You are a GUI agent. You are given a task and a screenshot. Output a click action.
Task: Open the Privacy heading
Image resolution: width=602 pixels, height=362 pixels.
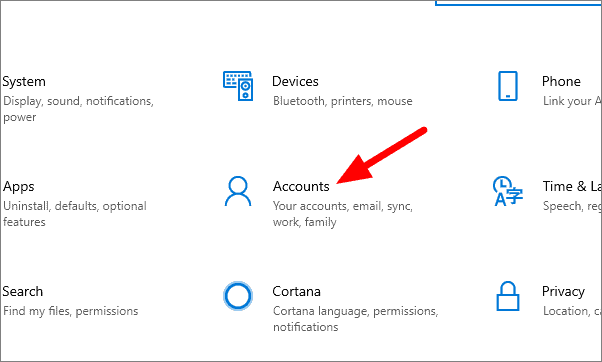[x=563, y=292]
